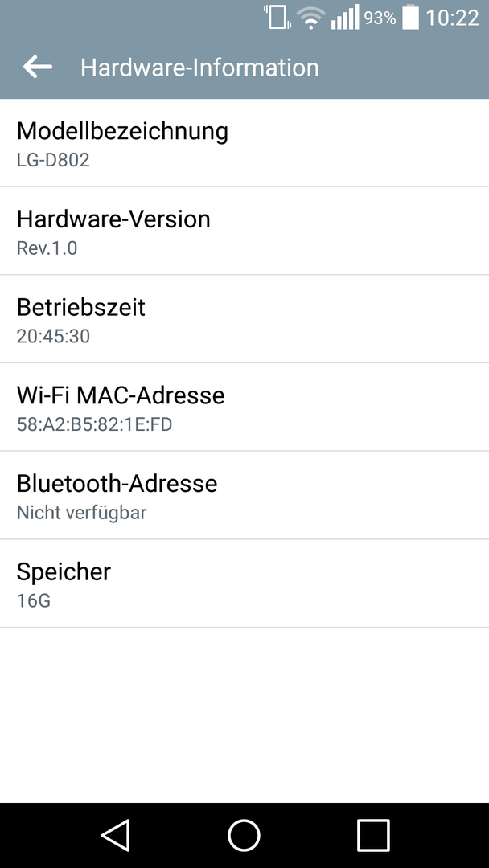Tap the Nicht verfügbar text
Image resolution: width=489 pixels, height=868 pixels.
point(81,513)
